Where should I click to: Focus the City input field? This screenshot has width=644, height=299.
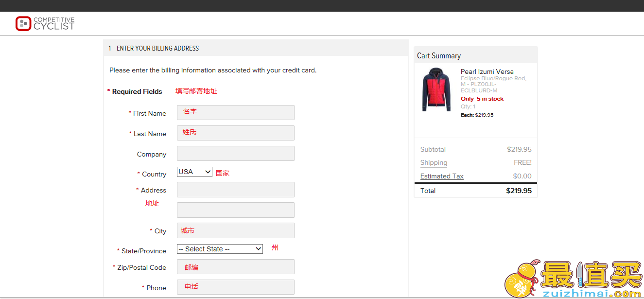coord(236,230)
